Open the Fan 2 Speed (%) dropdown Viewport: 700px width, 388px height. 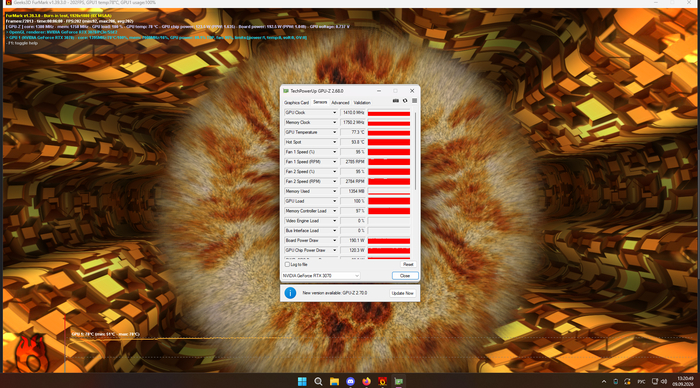334,171
